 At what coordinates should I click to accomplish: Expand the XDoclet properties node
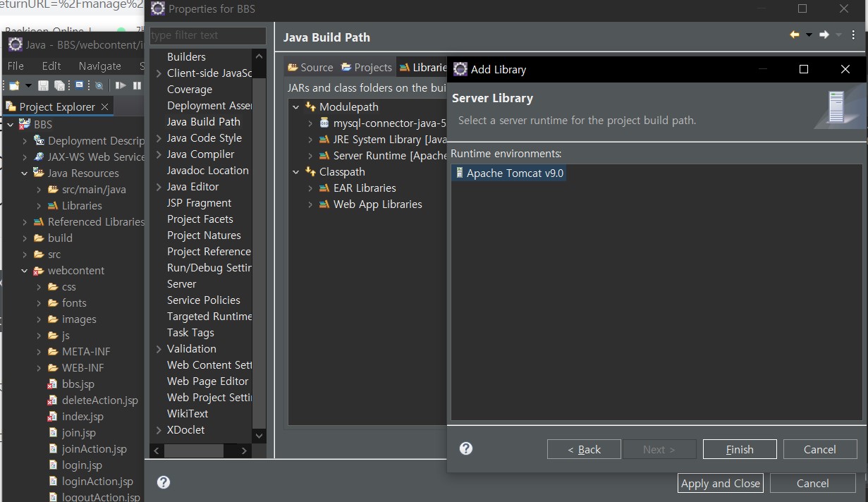coord(159,430)
